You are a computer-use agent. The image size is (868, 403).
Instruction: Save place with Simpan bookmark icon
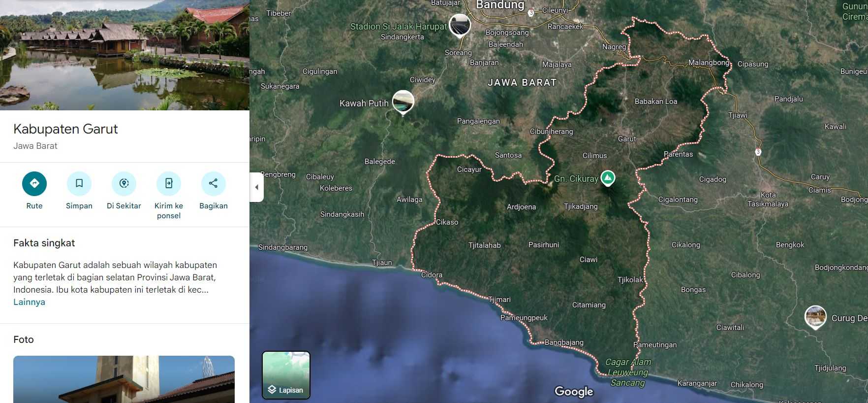tap(79, 184)
